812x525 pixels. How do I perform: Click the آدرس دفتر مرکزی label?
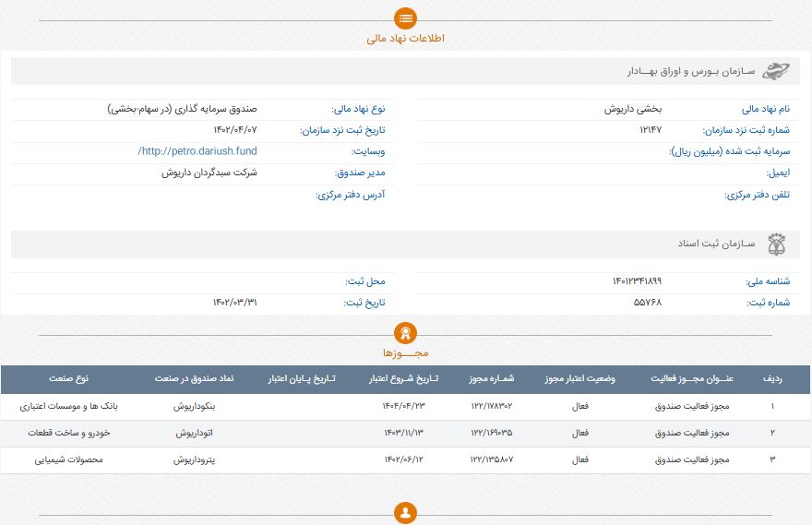351,196
